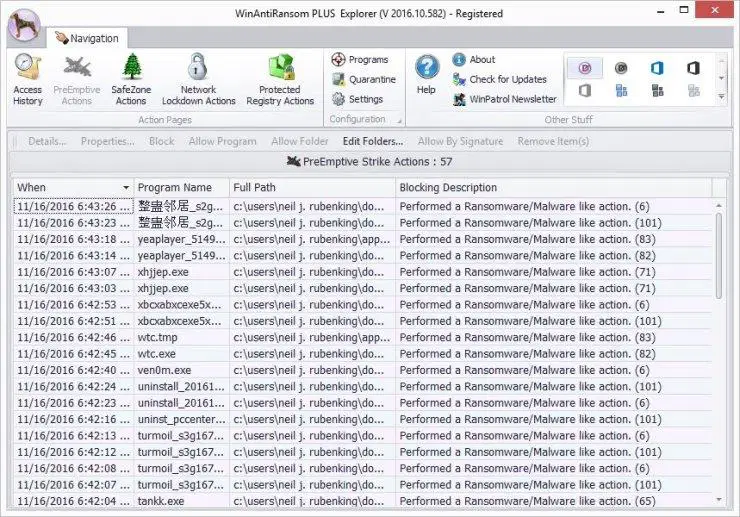
Task: Click the table vertical scrollbar thumb
Action: click(x=719, y=255)
